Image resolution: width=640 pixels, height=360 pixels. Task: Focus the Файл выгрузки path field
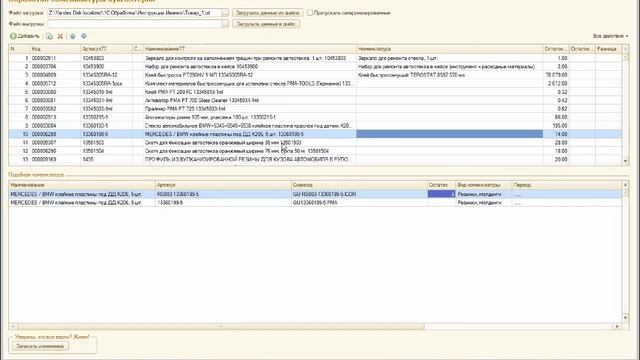[x=135, y=24]
